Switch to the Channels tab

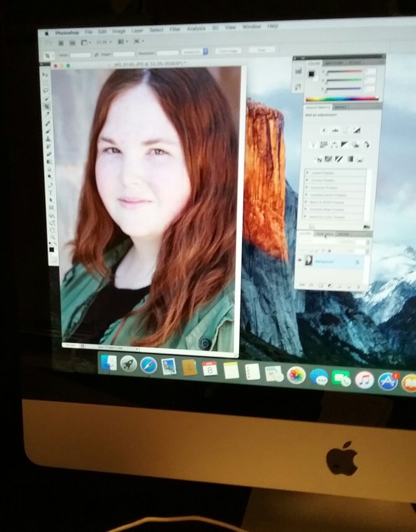(324, 234)
